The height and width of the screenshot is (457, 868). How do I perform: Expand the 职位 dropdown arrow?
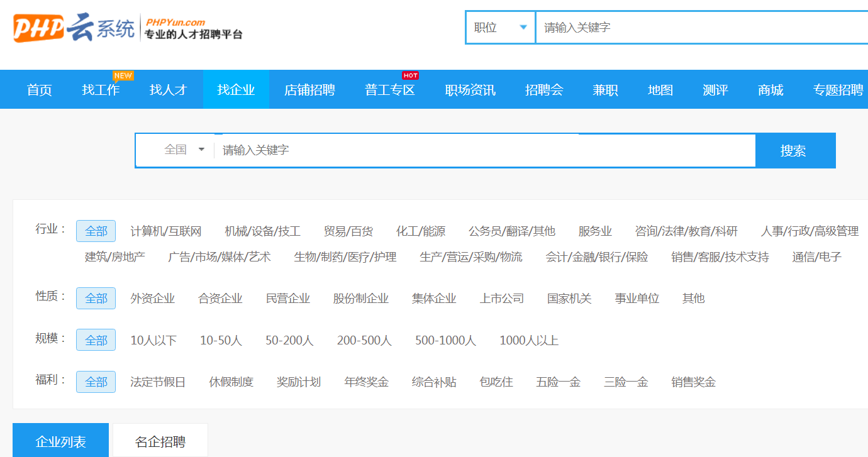click(523, 27)
